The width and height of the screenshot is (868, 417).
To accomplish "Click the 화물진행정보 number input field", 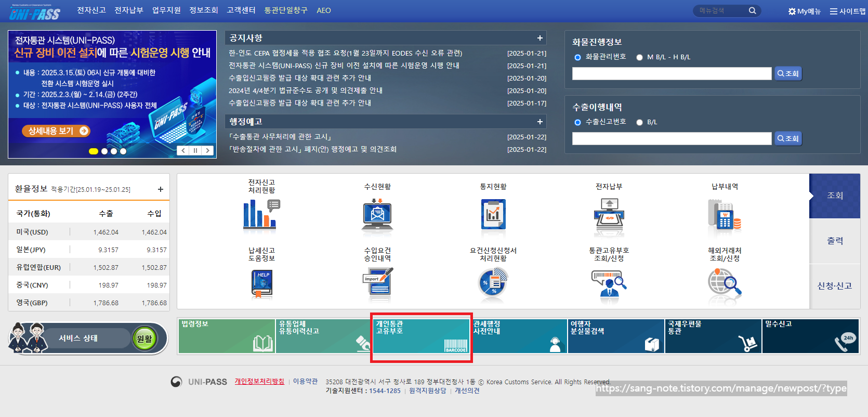I will coord(672,74).
